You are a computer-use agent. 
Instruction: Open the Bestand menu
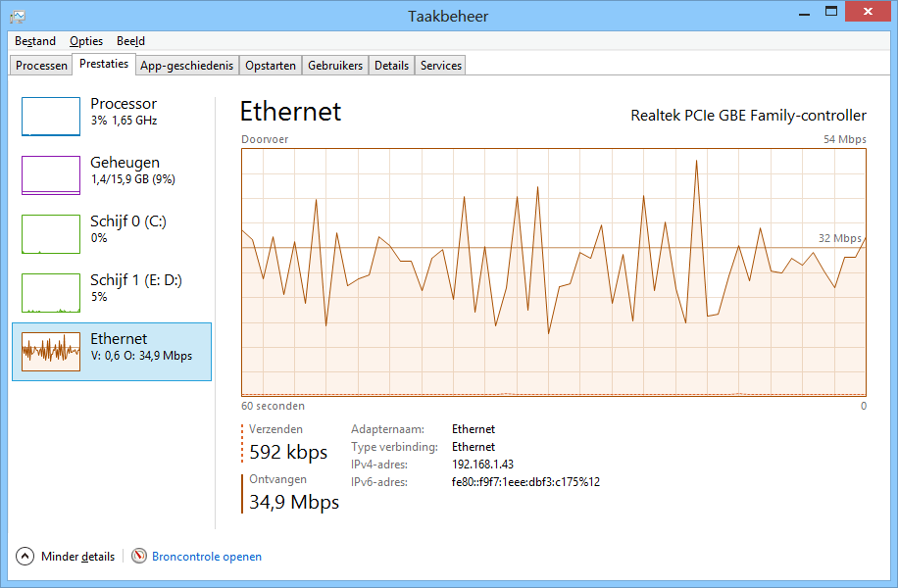point(35,41)
